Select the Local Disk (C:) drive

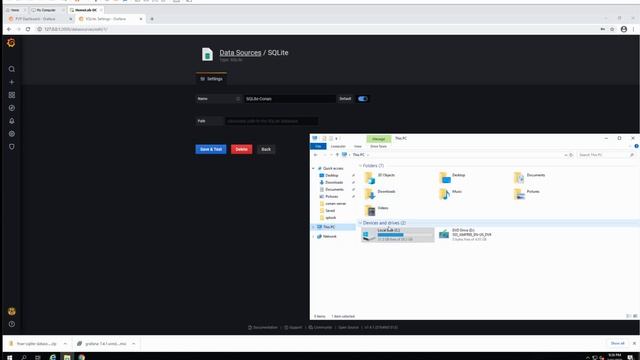coord(398,235)
